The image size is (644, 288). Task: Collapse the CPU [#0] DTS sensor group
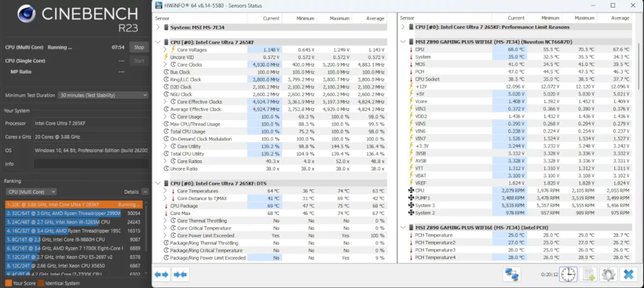(158, 183)
